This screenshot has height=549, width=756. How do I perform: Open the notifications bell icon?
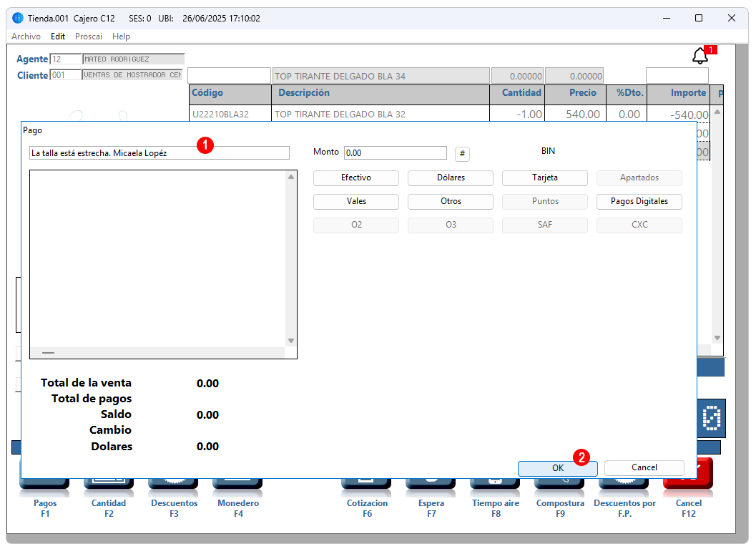point(699,56)
